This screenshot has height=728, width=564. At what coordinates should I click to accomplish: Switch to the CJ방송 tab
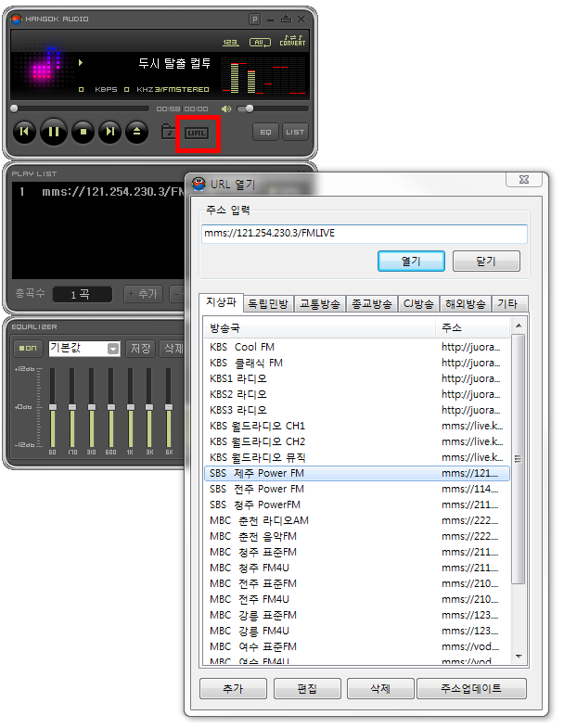click(418, 304)
